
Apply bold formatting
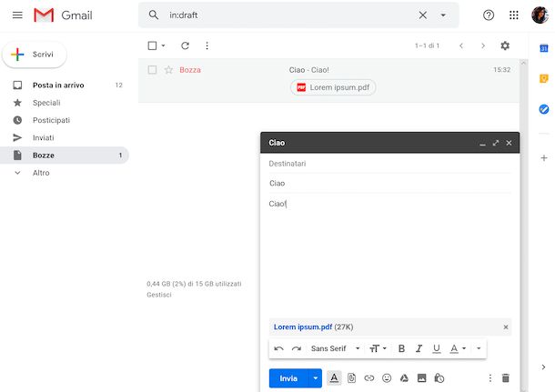click(x=401, y=348)
